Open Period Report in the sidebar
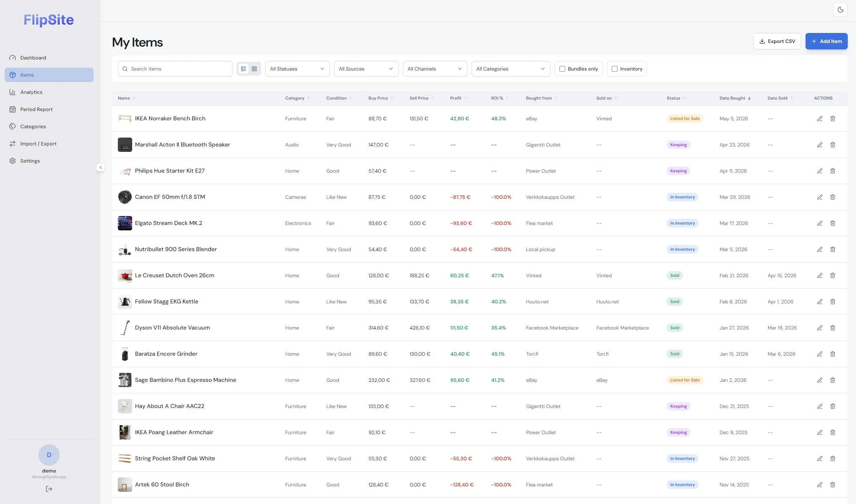Viewport: 856px width, 504px height. [x=49, y=109]
